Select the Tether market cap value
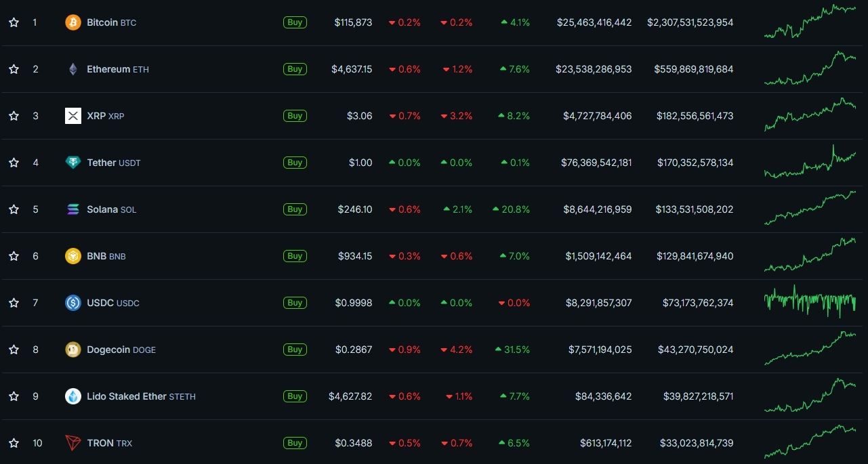Viewport: 868px width, 464px height. [x=695, y=163]
